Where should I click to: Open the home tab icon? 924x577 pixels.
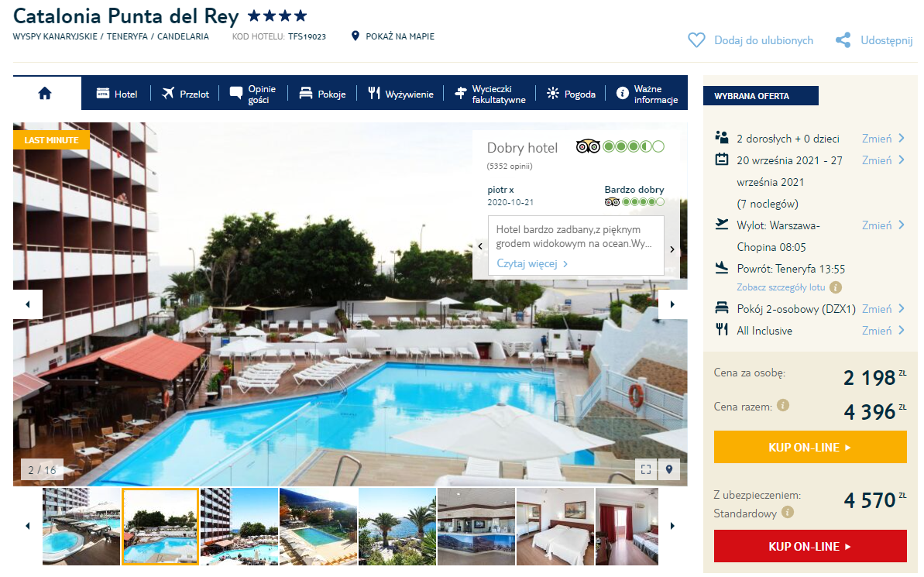tap(45, 93)
